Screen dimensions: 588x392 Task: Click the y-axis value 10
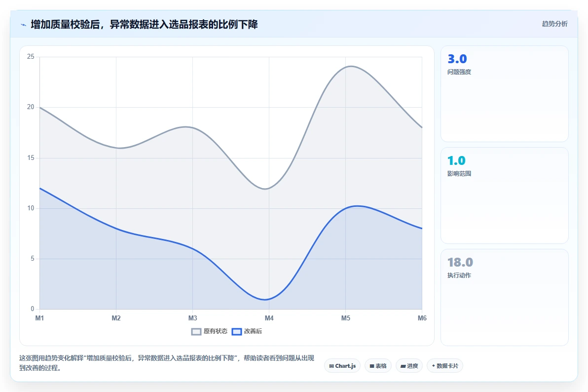pyautogui.click(x=31, y=208)
